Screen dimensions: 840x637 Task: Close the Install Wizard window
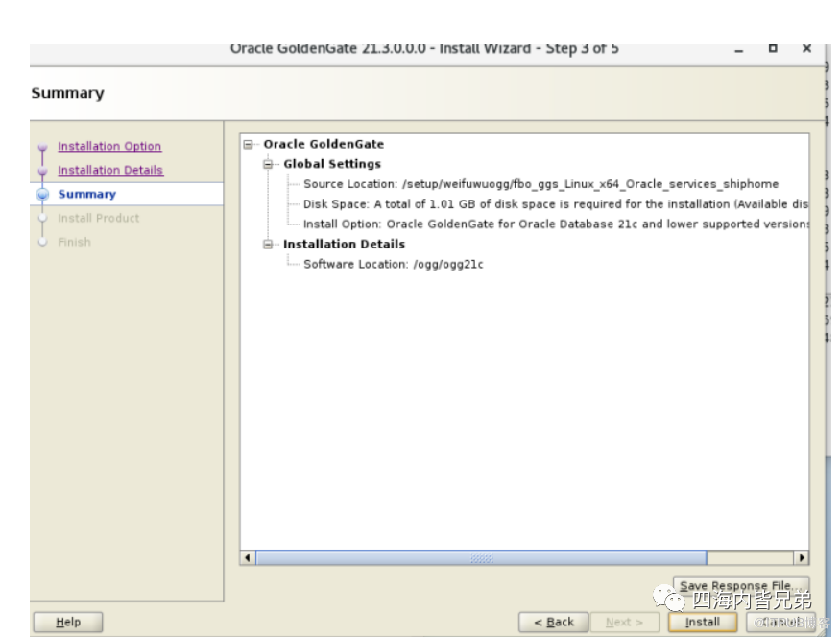click(806, 48)
